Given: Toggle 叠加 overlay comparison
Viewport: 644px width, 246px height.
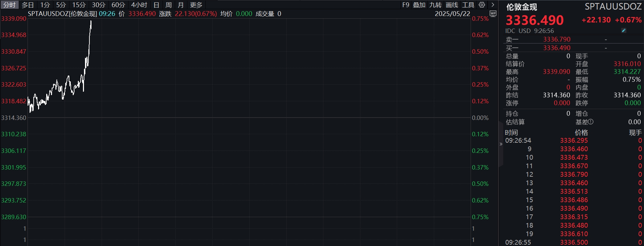Looking at the screenshot, I should click(419, 5).
